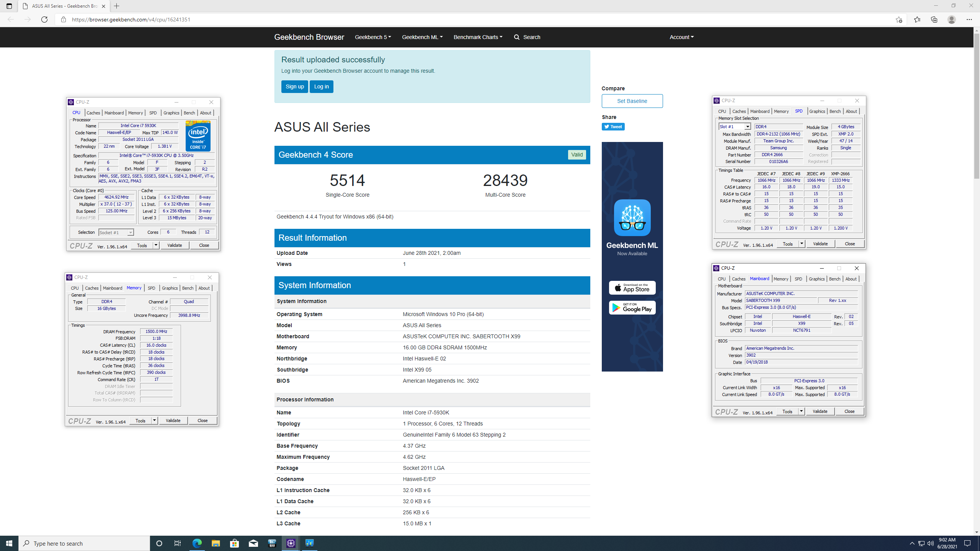The height and width of the screenshot is (551, 980).
Task: Open the Account dropdown in navbar
Action: (681, 37)
